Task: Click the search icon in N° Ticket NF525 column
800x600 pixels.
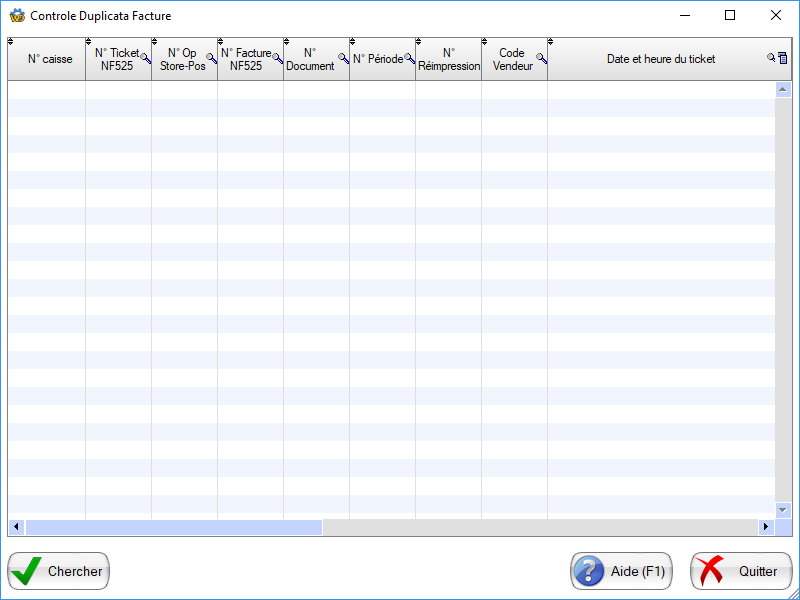Action: pyautogui.click(x=146, y=59)
